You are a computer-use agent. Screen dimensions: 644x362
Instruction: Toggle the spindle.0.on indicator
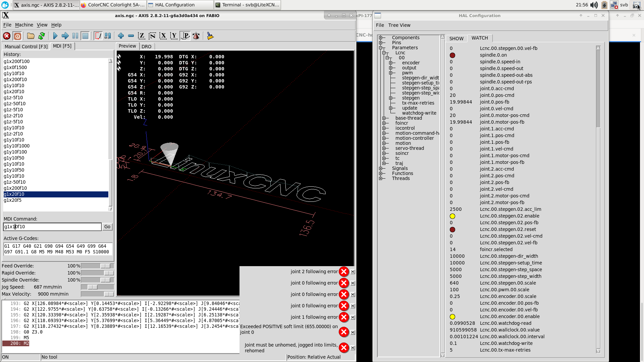452,55
